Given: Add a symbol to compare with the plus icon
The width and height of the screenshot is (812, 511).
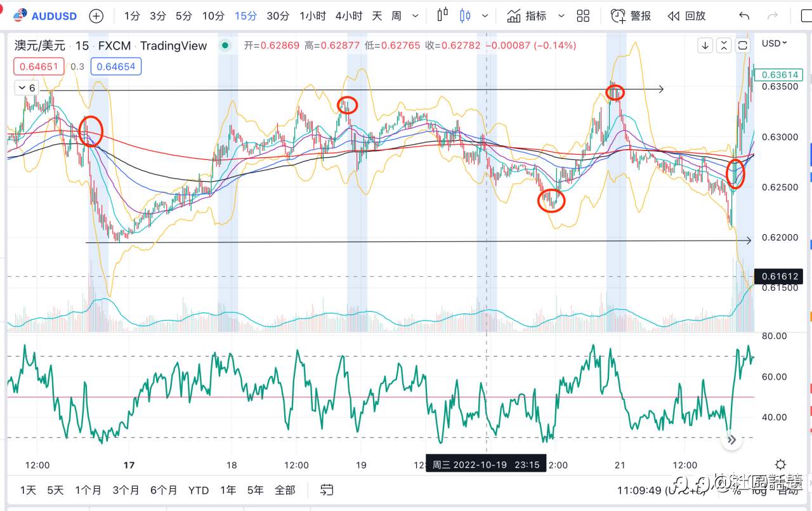Looking at the screenshot, I should tap(96, 15).
